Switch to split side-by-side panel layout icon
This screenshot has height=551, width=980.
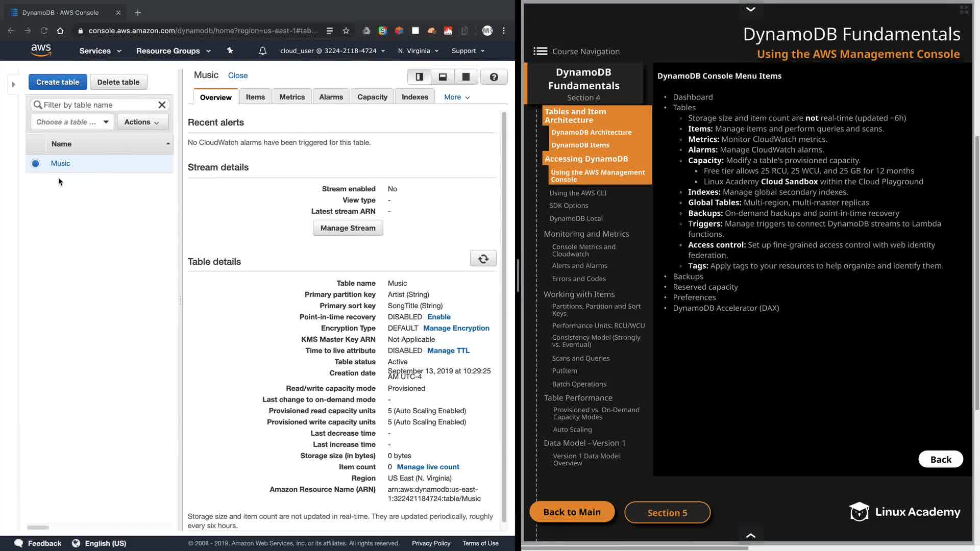pyautogui.click(x=419, y=77)
